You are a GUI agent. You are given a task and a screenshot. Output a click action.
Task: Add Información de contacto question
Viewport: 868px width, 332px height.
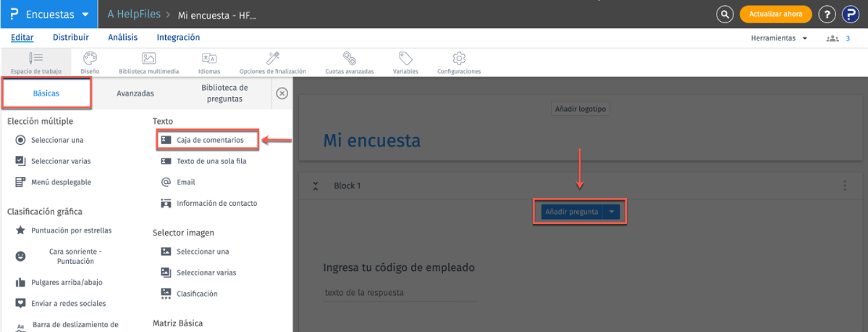point(208,204)
